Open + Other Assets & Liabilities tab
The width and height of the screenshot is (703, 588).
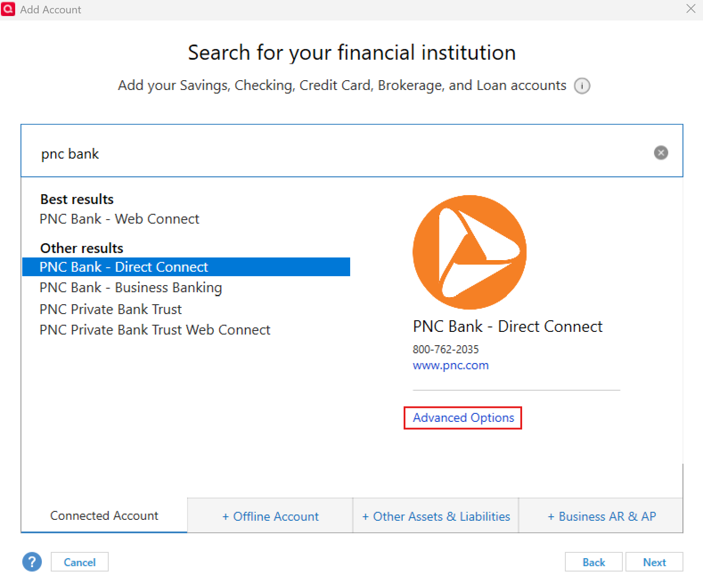click(436, 516)
